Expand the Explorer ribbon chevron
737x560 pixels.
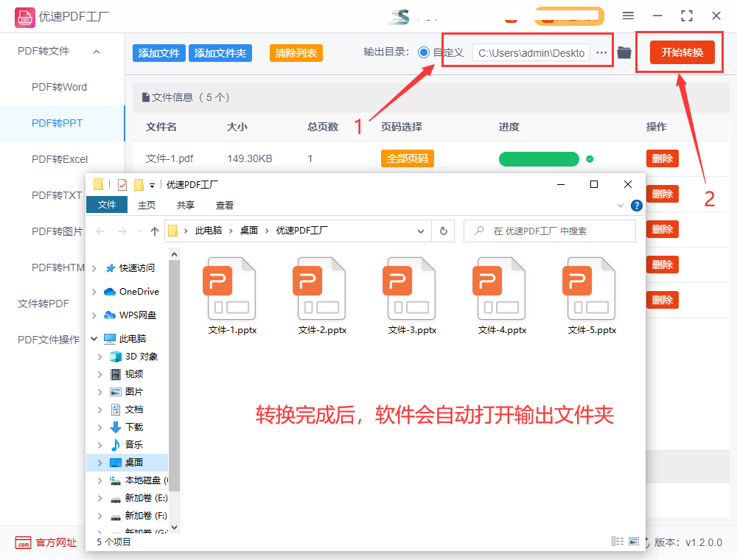621,206
